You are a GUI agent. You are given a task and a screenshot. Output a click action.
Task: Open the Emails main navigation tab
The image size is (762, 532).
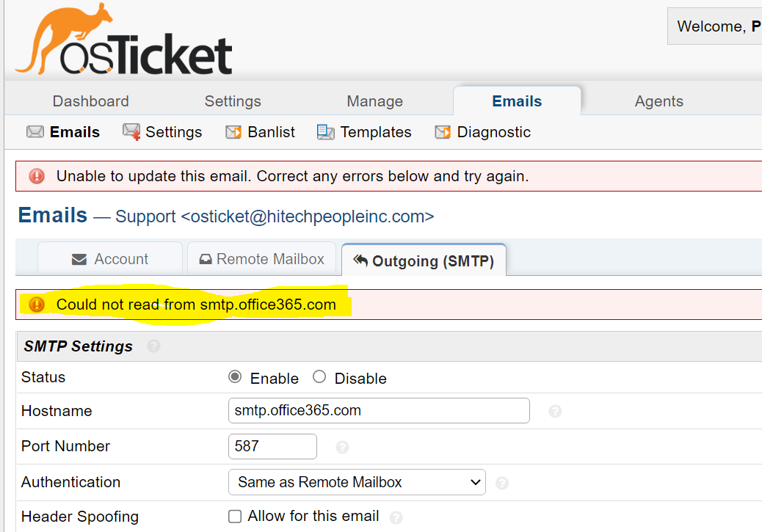click(517, 101)
